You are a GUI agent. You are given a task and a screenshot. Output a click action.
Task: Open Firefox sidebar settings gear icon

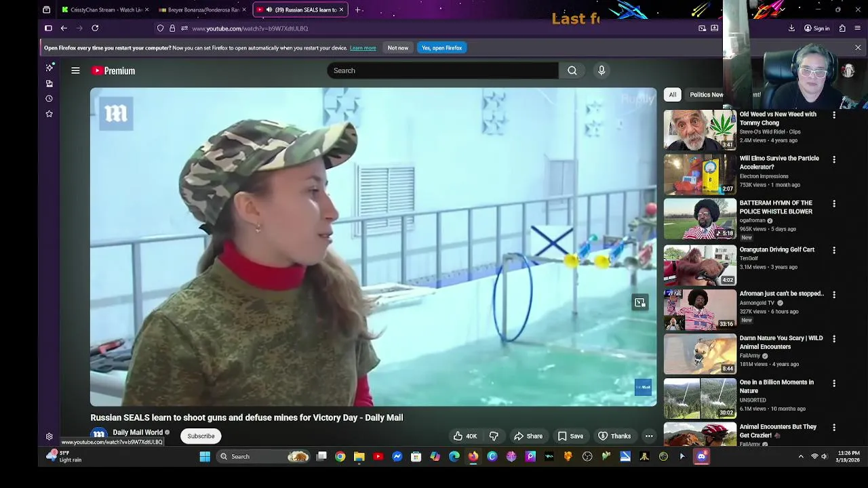49,437
